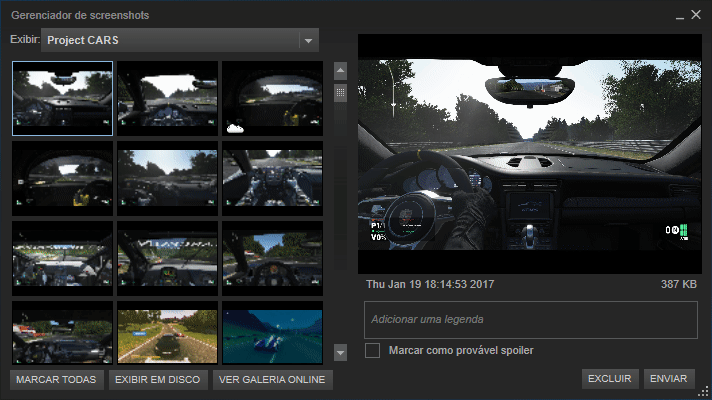Click the 'Gerenciador de screenshots' title

pyautogui.click(x=80, y=15)
